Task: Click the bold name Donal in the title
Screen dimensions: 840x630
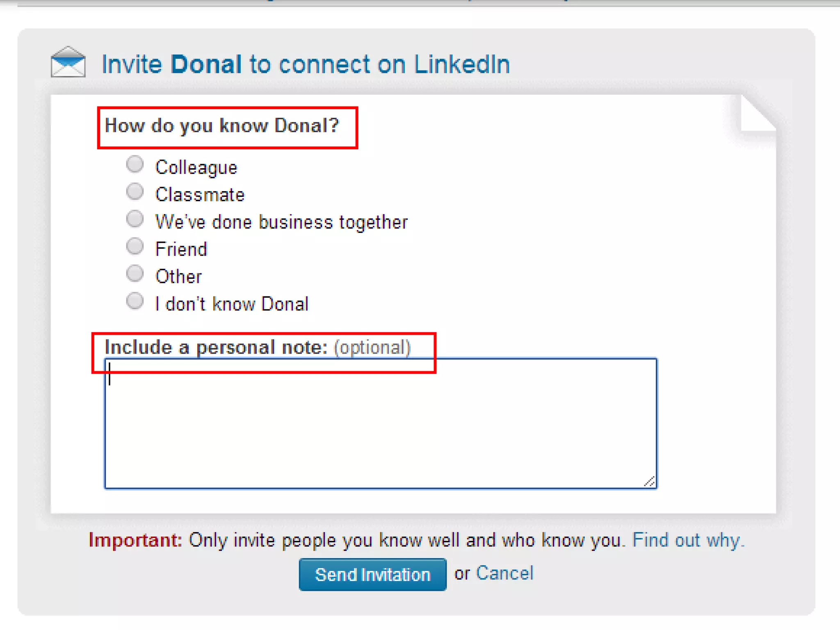Action: 206,64
